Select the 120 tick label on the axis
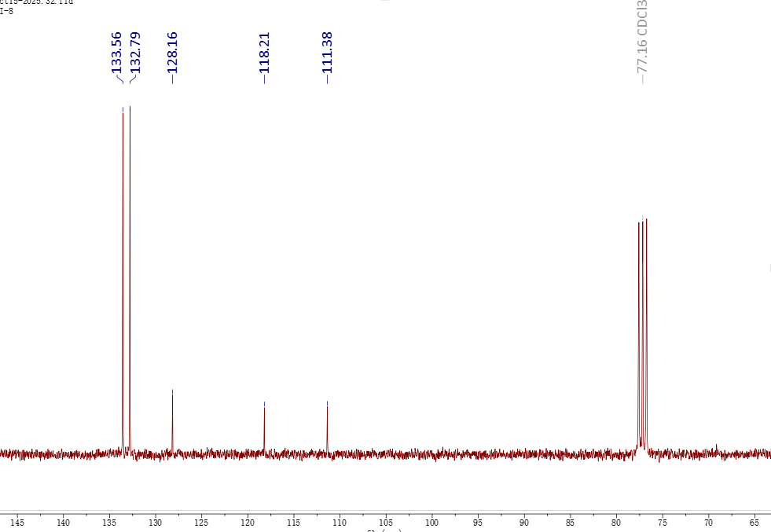 click(248, 522)
